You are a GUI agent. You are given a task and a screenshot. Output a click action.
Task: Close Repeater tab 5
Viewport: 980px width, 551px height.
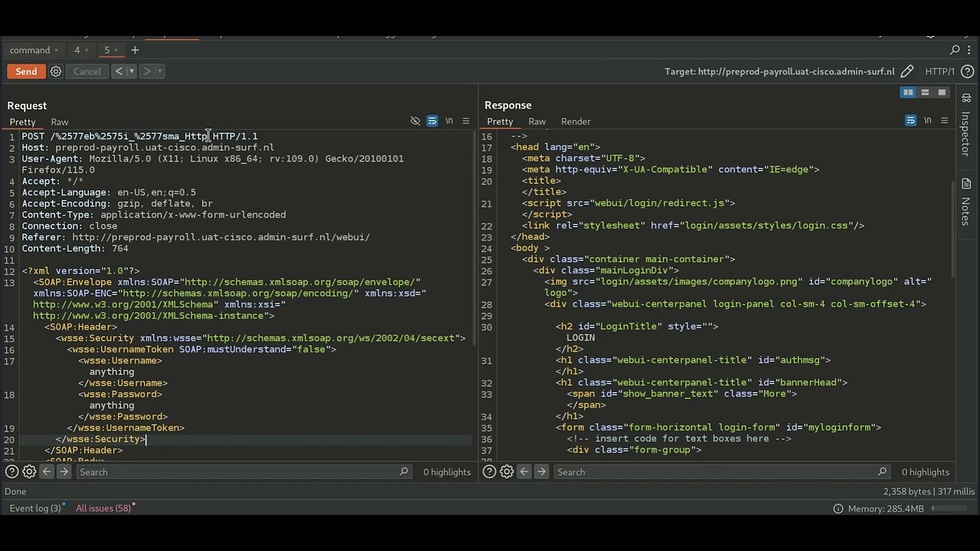(x=116, y=50)
